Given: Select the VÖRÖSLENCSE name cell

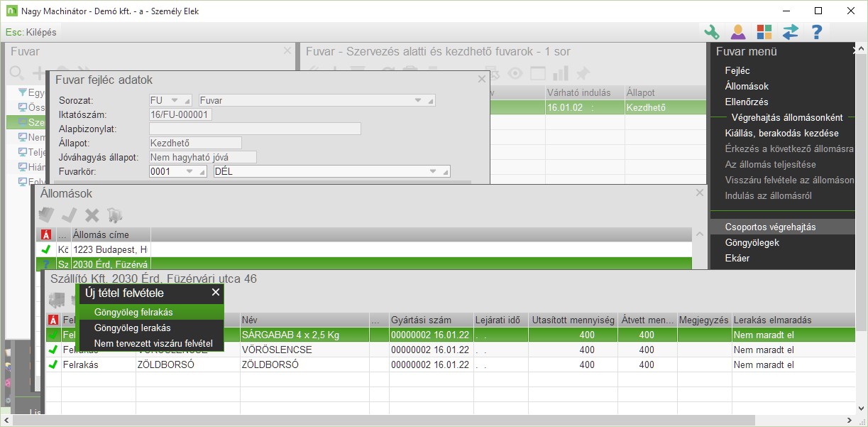Looking at the screenshot, I should 304,350.
